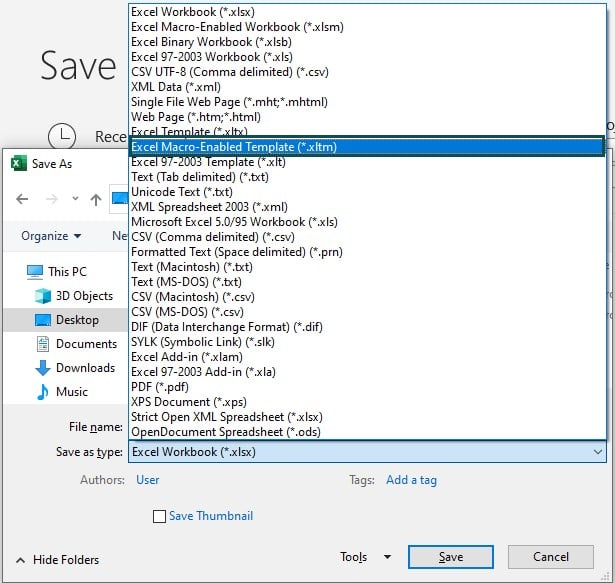Select 3D Objects folder in tree
615x583 pixels.
tap(74, 296)
